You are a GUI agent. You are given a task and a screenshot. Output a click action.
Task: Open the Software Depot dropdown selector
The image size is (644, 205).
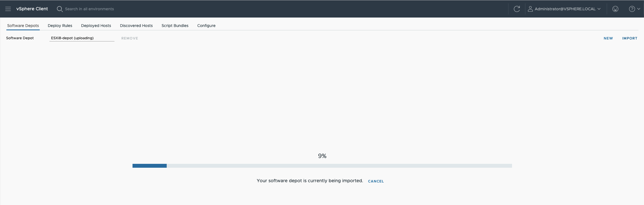82,38
